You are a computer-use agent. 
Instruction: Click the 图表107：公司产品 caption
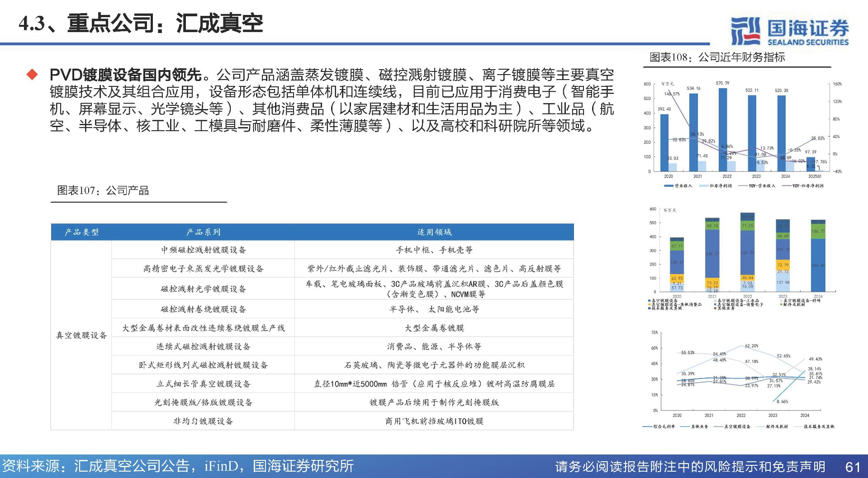tap(103, 190)
